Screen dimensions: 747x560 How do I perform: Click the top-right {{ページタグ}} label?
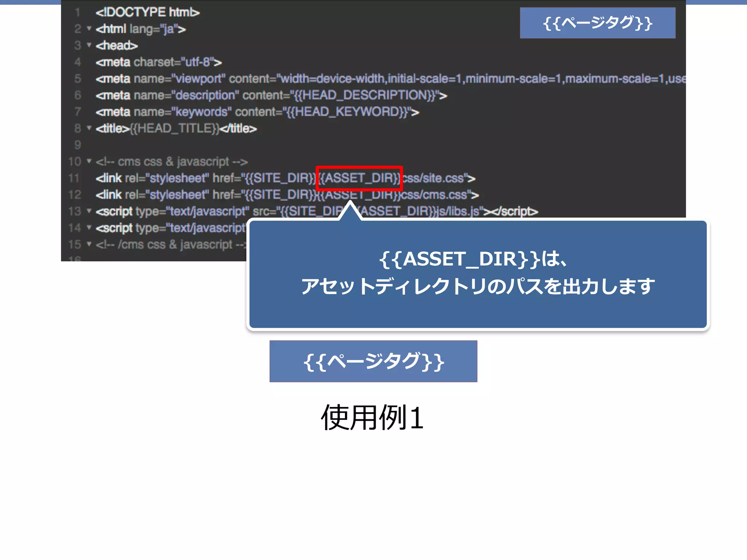pos(597,23)
